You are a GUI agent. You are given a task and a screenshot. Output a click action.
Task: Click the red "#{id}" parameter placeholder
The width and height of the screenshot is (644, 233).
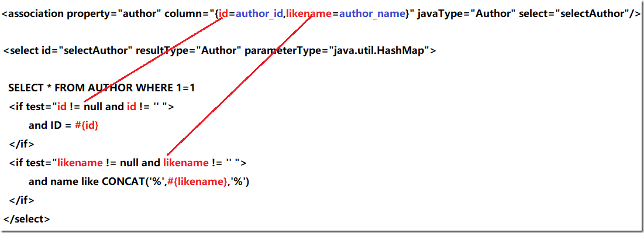tap(87, 125)
